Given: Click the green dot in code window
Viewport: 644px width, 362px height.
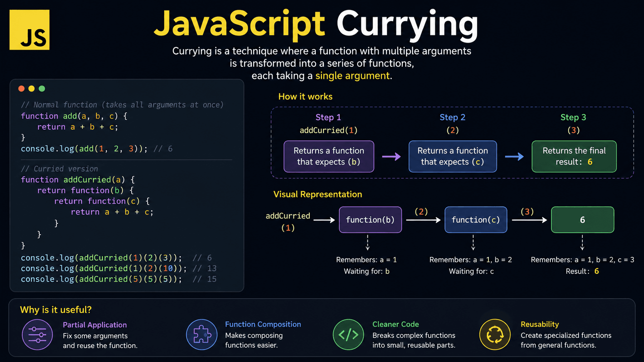Looking at the screenshot, I should 42,88.
